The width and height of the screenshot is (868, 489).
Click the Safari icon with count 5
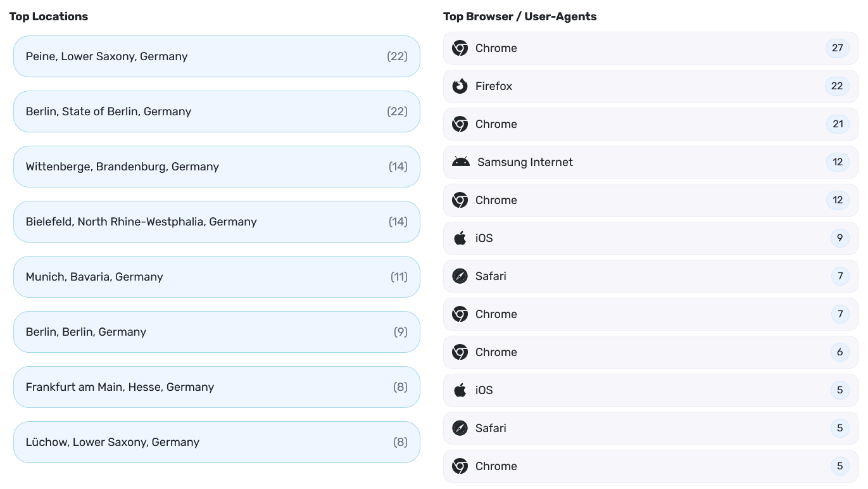460,428
